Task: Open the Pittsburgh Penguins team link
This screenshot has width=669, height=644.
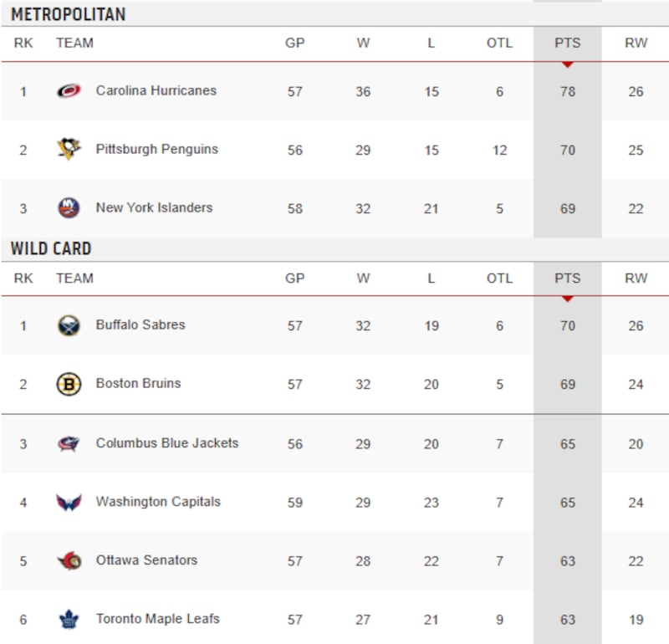Action: [156, 149]
